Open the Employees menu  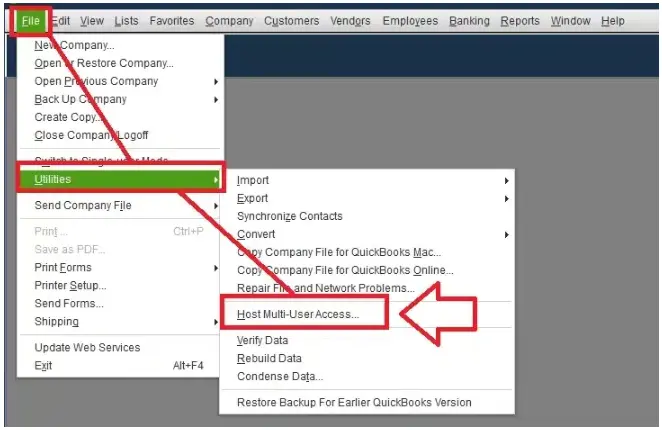[x=410, y=21]
